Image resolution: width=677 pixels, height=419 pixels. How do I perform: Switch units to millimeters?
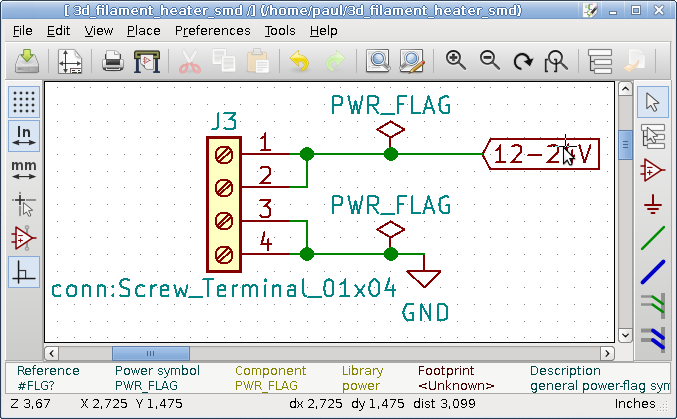[24, 169]
